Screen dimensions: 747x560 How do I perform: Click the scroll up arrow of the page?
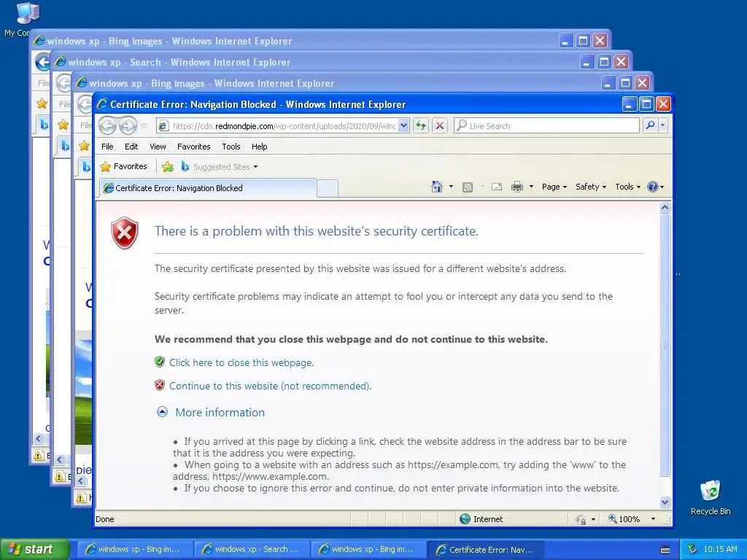[x=665, y=208]
